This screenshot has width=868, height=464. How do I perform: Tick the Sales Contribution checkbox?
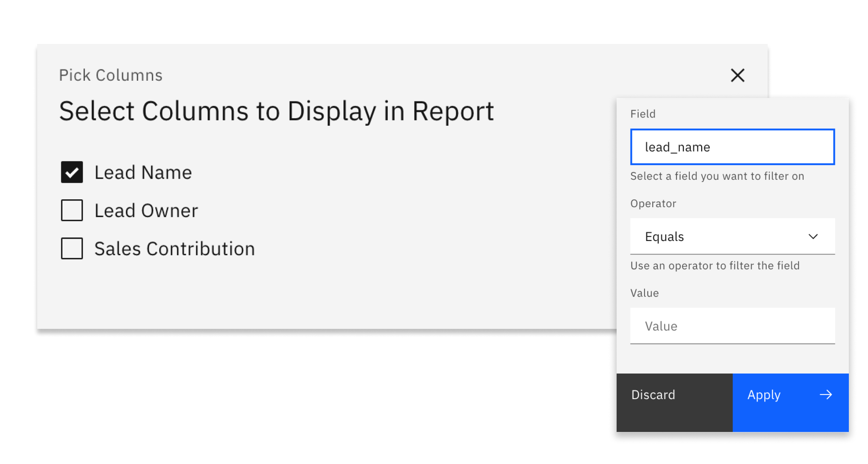click(x=72, y=249)
